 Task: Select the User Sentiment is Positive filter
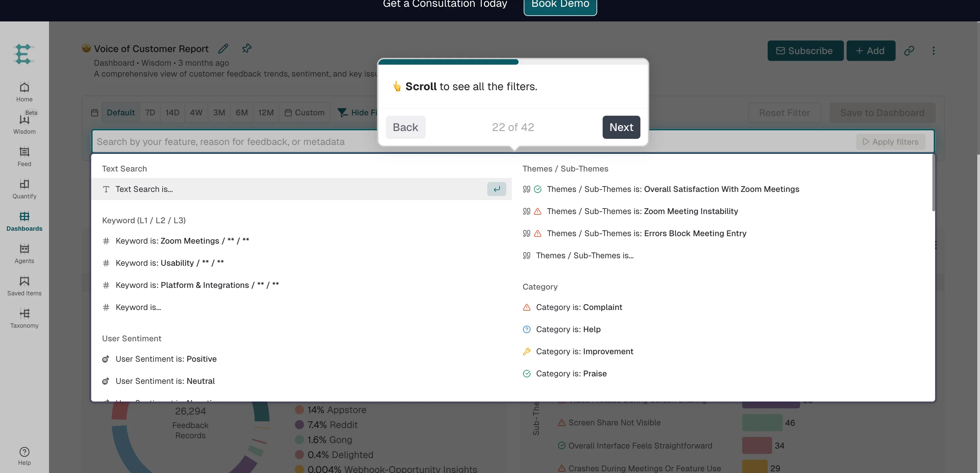[165, 358]
